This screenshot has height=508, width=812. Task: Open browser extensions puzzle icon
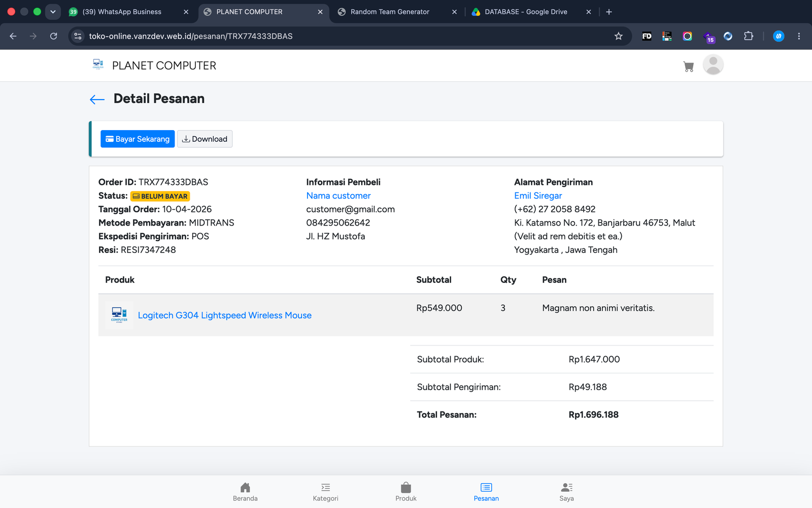[749, 36]
